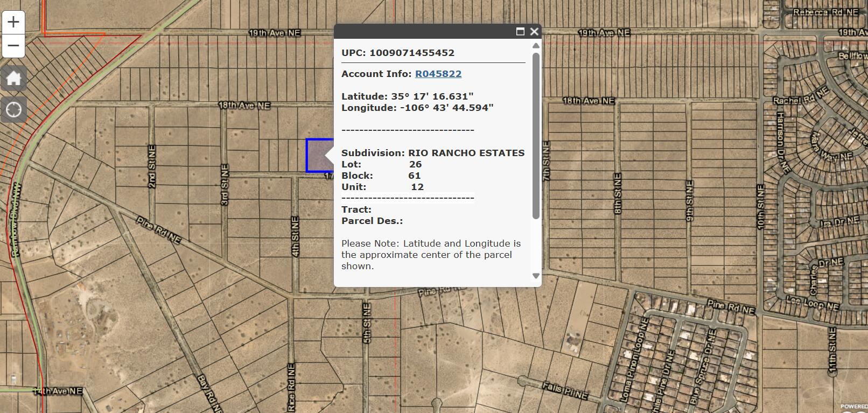Viewport: 868px width, 413px height.
Task: Reset map to default home extent
Action: [13, 79]
